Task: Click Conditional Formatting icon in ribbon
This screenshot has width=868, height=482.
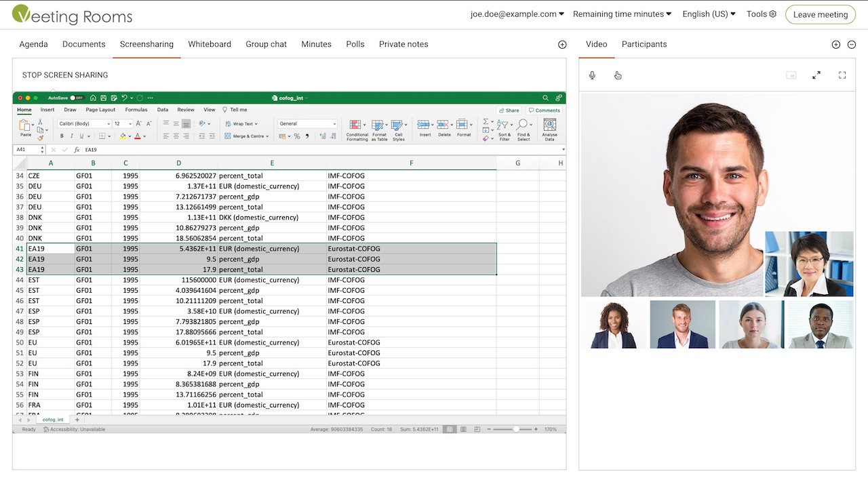Action: pos(357,125)
